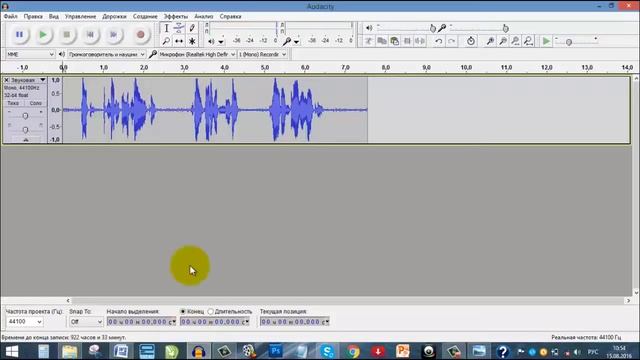Open the Файл menu
The height and width of the screenshot is (360, 640).
[x=11, y=16]
